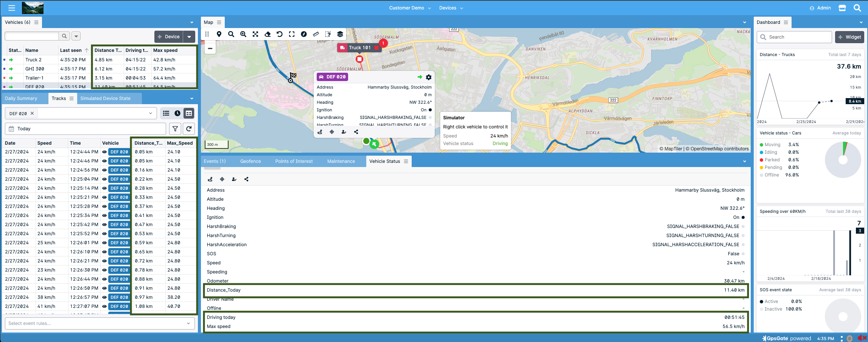Toggle the eye visibility icon on first DEF 020 row
This screenshot has width=868, height=342.
pos(104,151)
